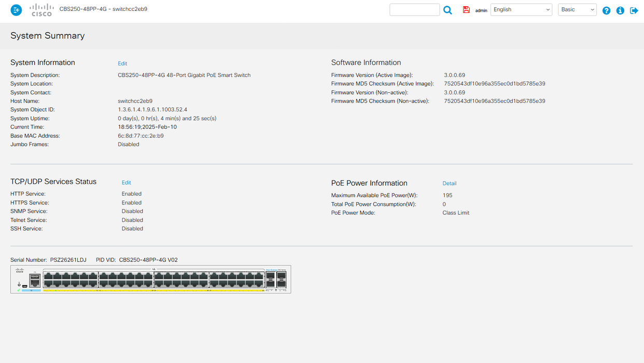Edit the System Information section

pos(122,63)
